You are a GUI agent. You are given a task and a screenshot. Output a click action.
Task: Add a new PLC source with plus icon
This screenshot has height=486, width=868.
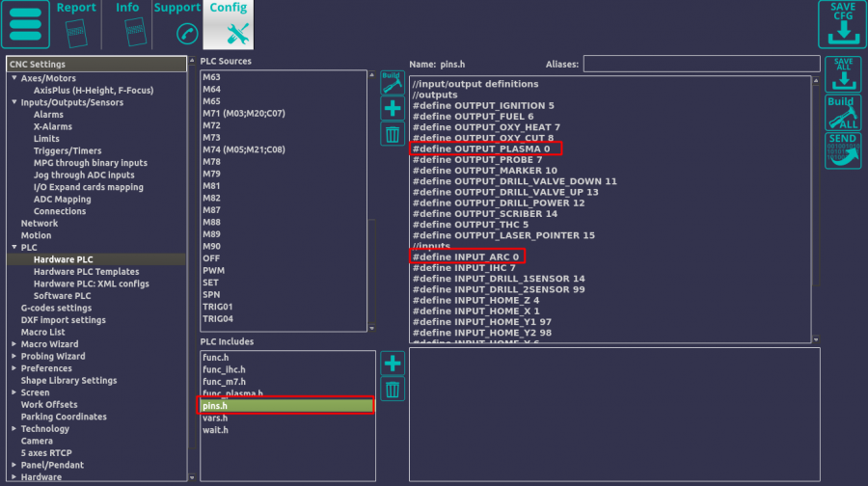click(x=392, y=108)
